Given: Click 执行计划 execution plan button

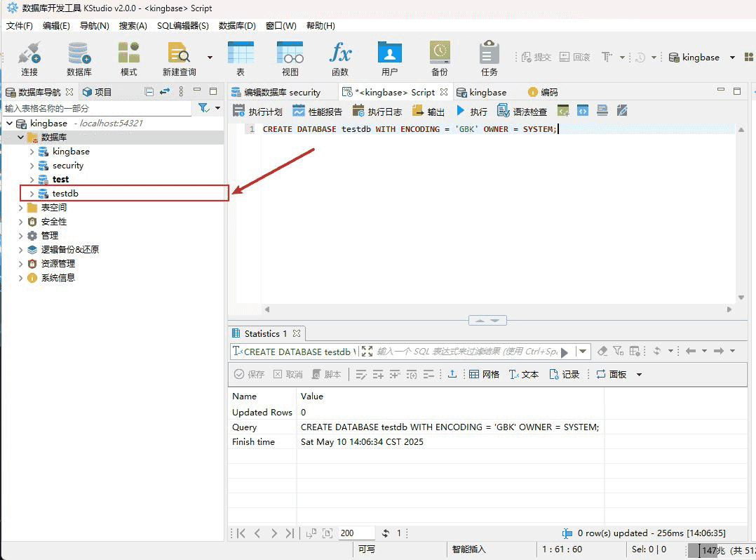Looking at the screenshot, I should coord(257,112).
